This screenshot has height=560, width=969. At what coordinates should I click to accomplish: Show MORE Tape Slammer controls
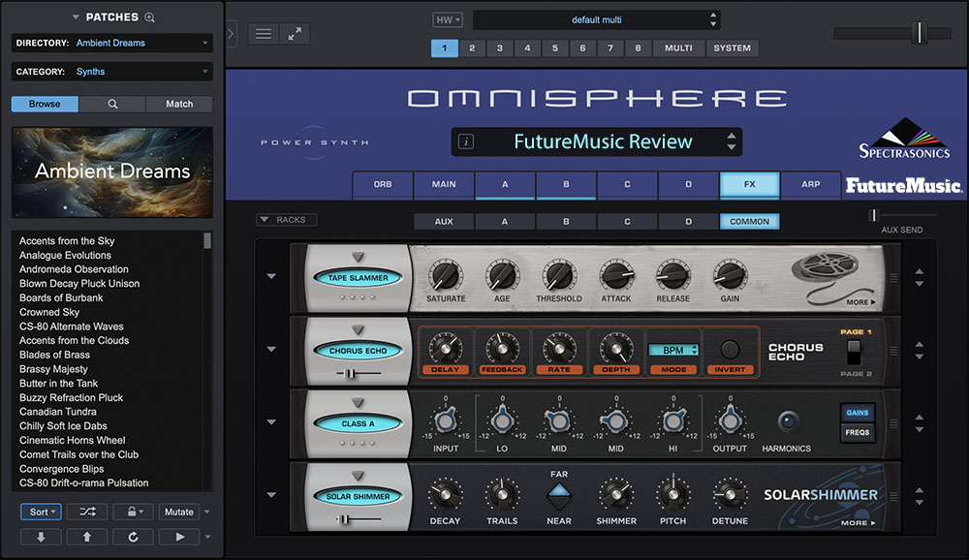click(860, 302)
